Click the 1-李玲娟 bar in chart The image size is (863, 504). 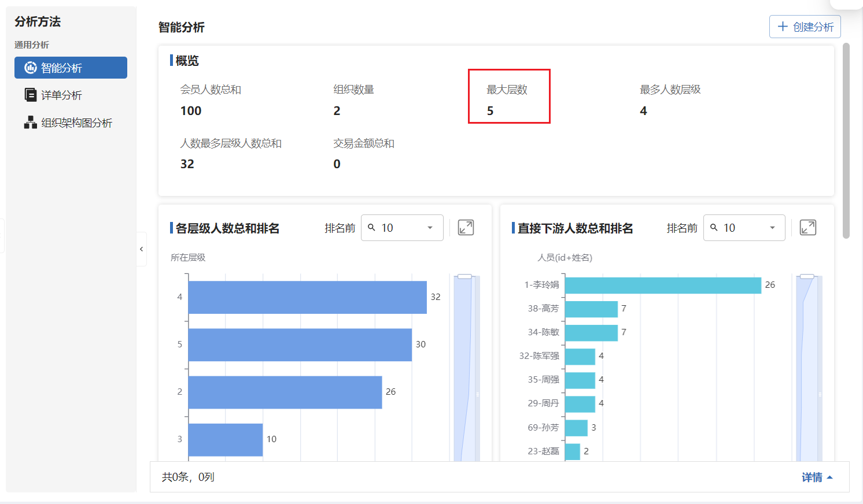coord(663,286)
